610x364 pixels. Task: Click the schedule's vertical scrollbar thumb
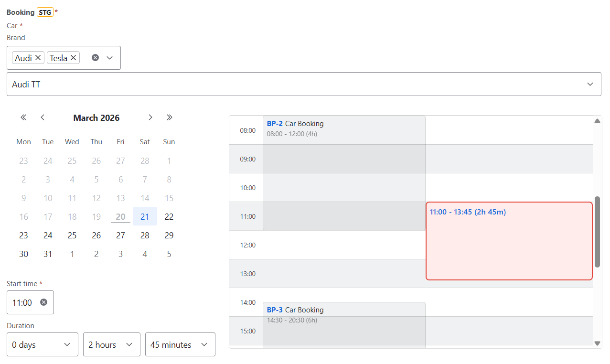click(597, 232)
